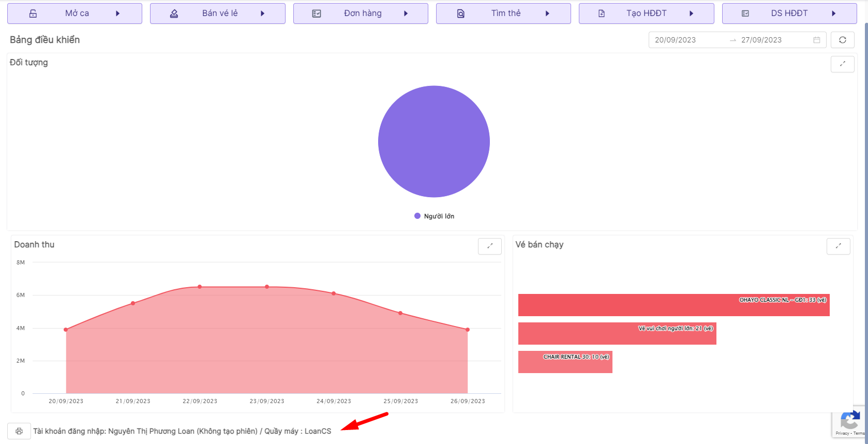Click the list icon on Đơn hàng
Viewport: 868px width, 444px height.
point(317,13)
